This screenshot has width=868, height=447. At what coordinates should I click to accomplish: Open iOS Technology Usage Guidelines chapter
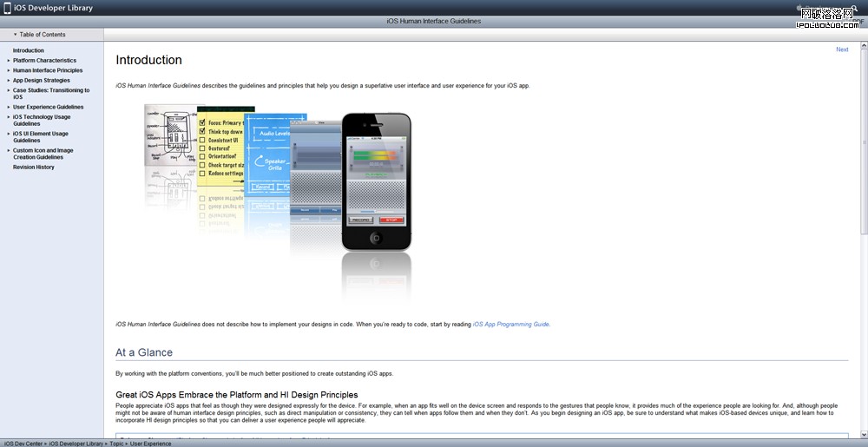[42, 120]
